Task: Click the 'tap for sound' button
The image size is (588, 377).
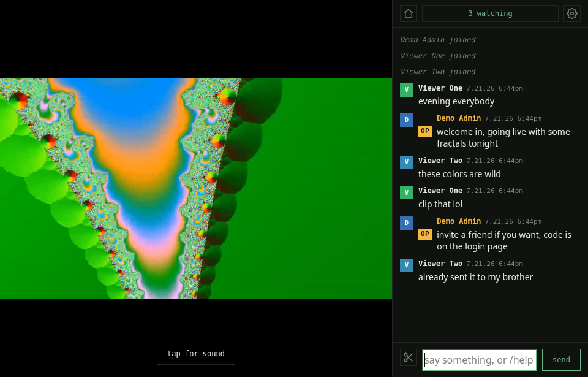Action: coord(196,354)
